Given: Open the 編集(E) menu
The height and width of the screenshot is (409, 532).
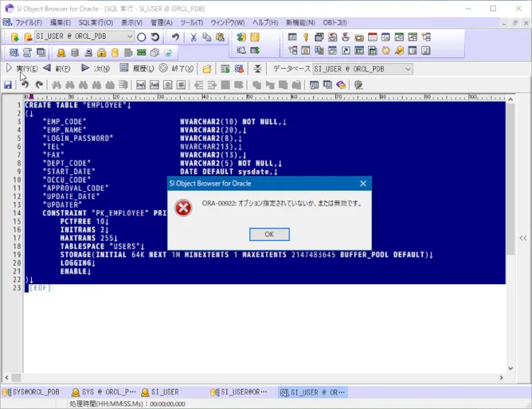Looking at the screenshot, I should [60, 23].
